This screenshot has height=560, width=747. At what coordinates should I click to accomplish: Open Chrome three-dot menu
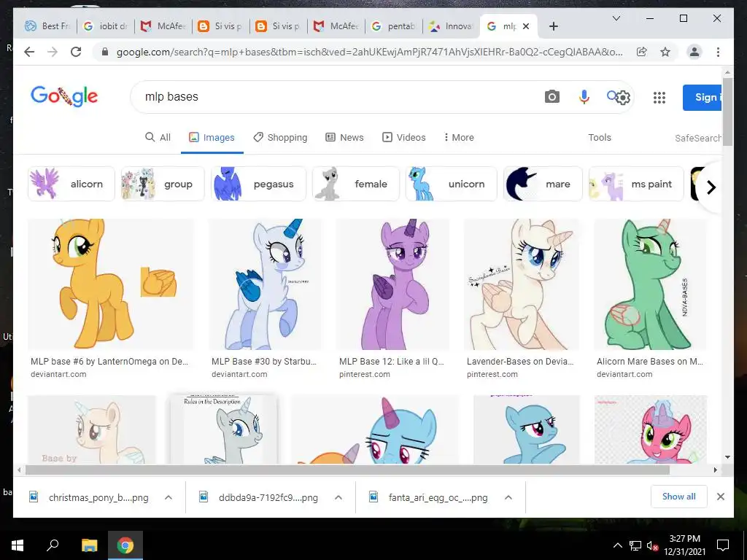click(x=718, y=52)
